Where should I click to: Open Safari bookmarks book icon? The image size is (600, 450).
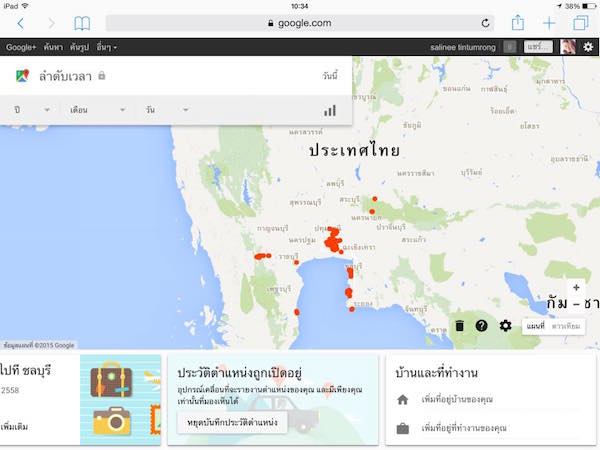click(x=82, y=22)
